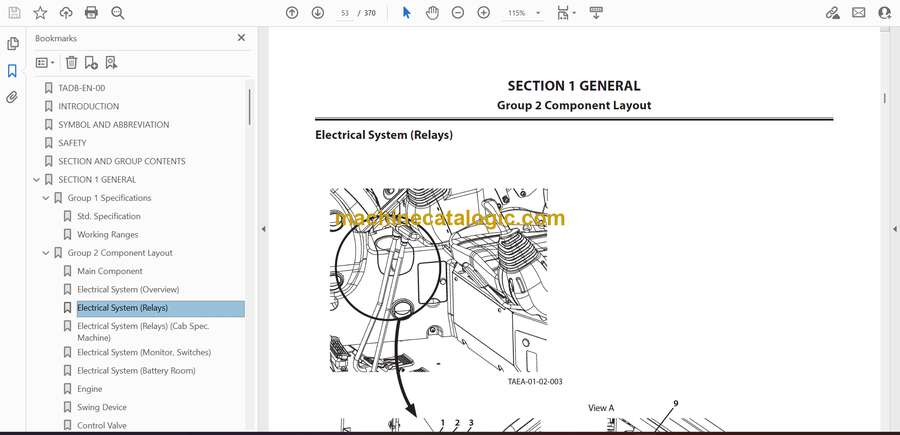Open bookmark options menu dropdown

point(45,63)
